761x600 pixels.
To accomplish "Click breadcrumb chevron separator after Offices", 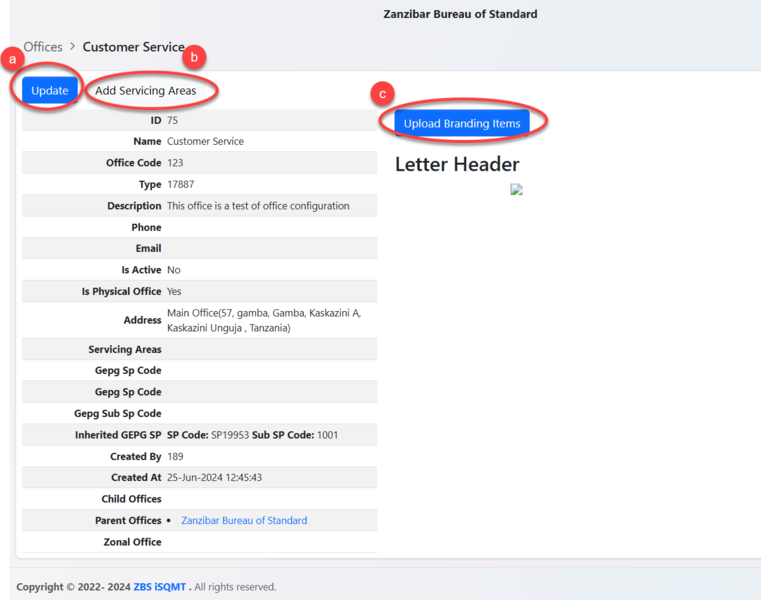I will pyautogui.click(x=72, y=47).
